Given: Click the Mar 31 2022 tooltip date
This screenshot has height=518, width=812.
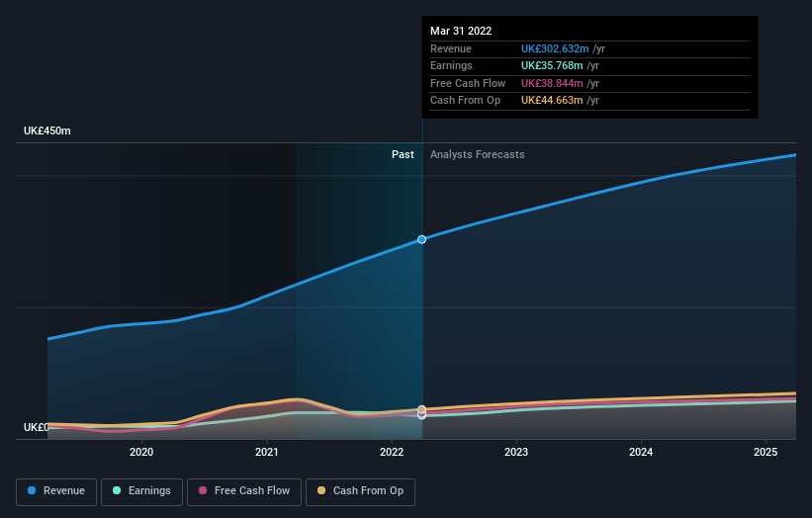Looking at the screenshot, I should (x=461, y=31).
